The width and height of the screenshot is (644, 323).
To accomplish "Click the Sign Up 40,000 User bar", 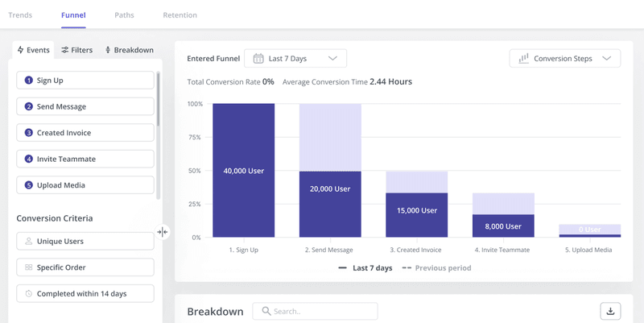I will 243,171.
